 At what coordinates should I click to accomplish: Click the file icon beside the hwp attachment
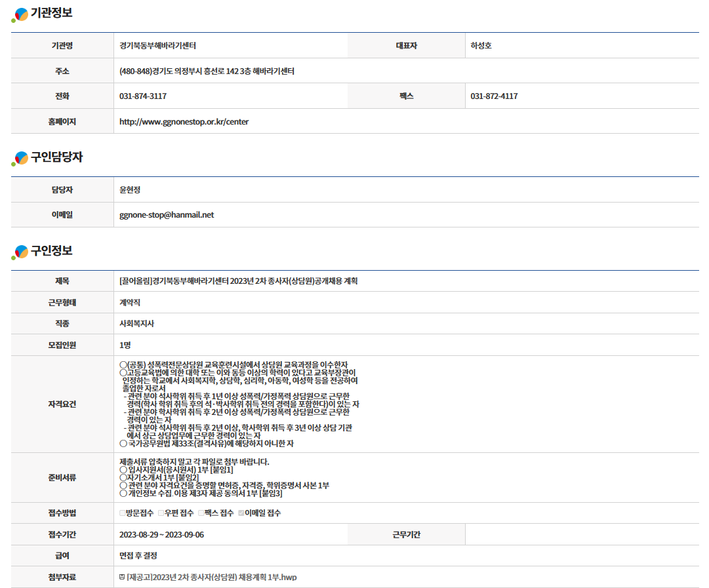click(x=122, y=577)
